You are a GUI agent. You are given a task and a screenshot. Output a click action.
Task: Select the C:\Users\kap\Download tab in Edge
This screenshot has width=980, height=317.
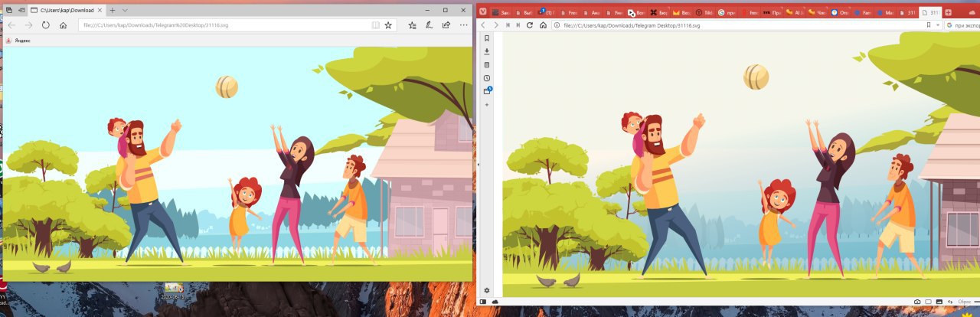[67, 10]
